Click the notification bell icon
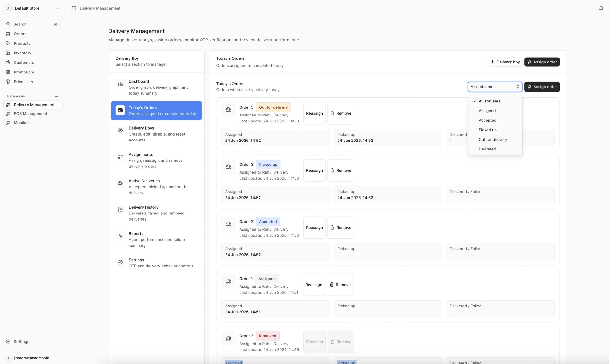 click(601, 8)
